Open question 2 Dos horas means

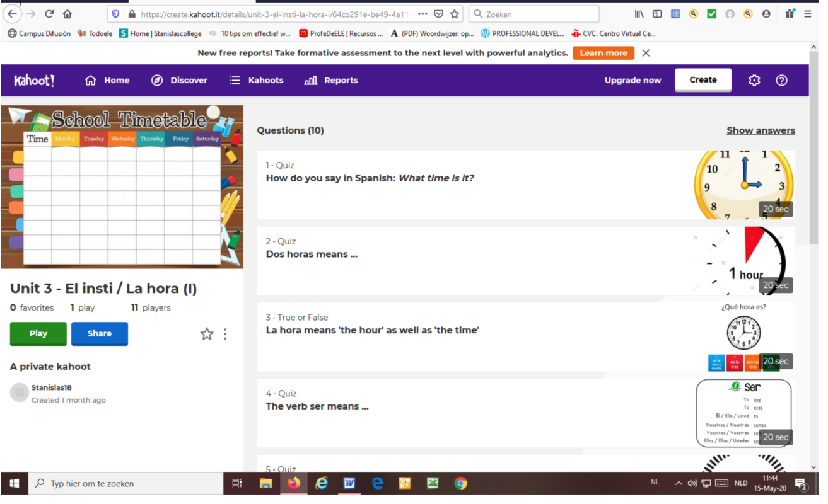[525, 261]
